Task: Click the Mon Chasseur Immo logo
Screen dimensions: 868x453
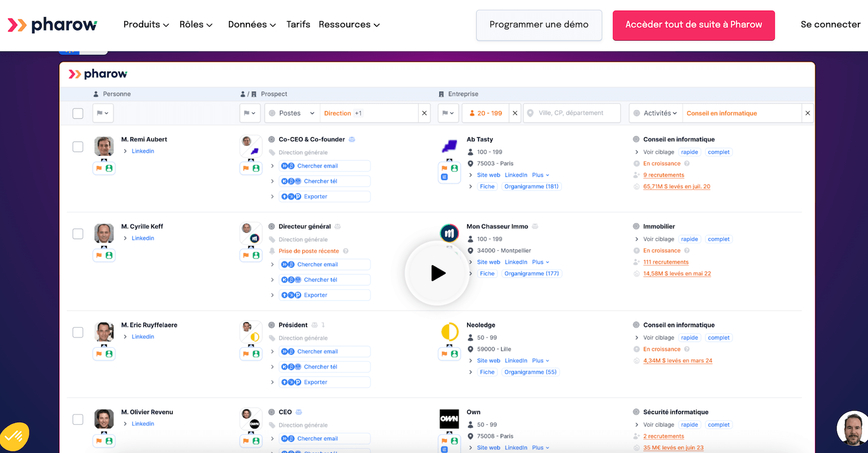Action: (x=449, y=233)
